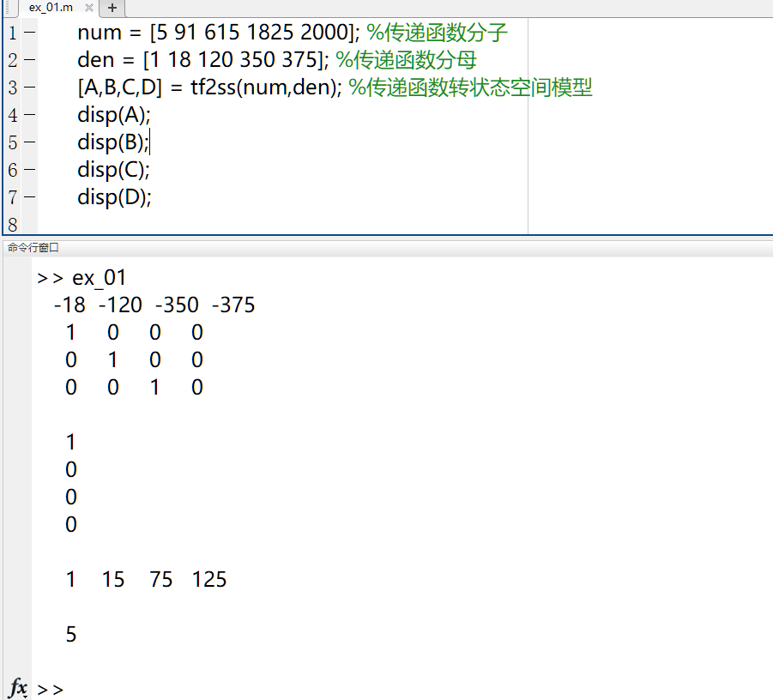Screen dimensions: 773x700
Task: Switch to the ex_01.m editor tab
Action: [51, 8]
